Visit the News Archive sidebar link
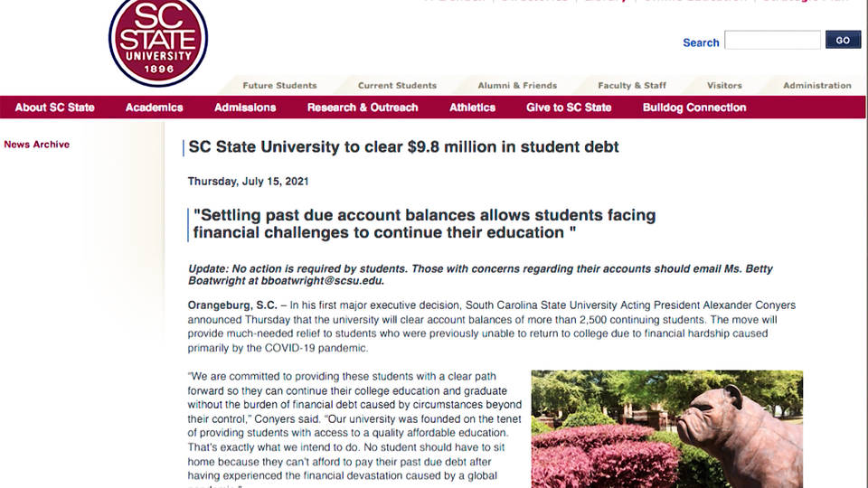Image resolution: width=868 pixels, height=488 pixels. pyautogui.click(x=36, y=145)
